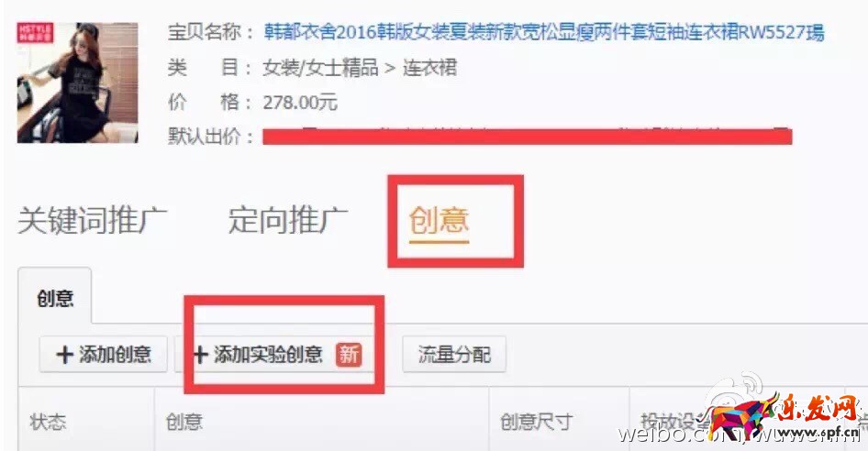This screenshot has width=868, height=451.
Task: Click the red 新 badge icon
Action: (348, 354)
